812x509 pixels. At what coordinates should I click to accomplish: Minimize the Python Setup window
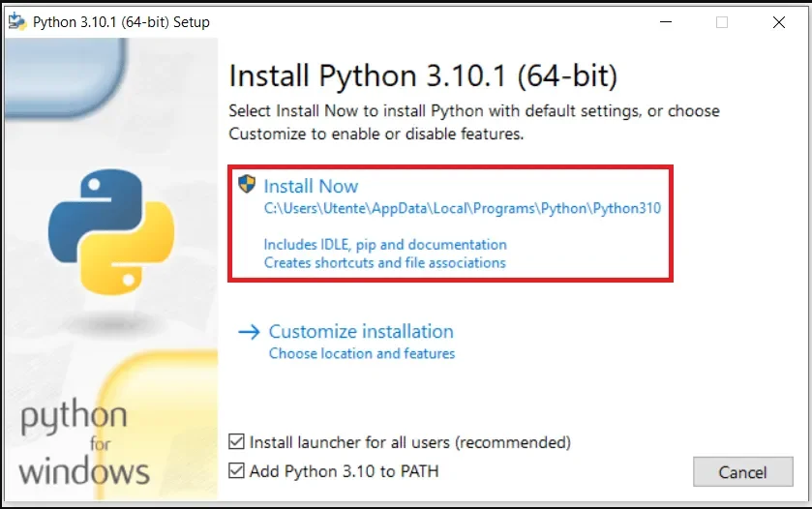click(666, 21)
